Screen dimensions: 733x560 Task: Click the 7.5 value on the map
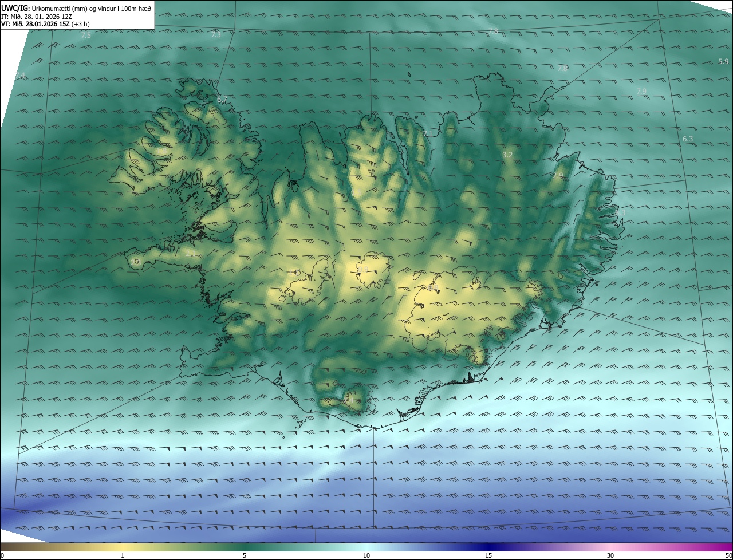click(86, 36)
